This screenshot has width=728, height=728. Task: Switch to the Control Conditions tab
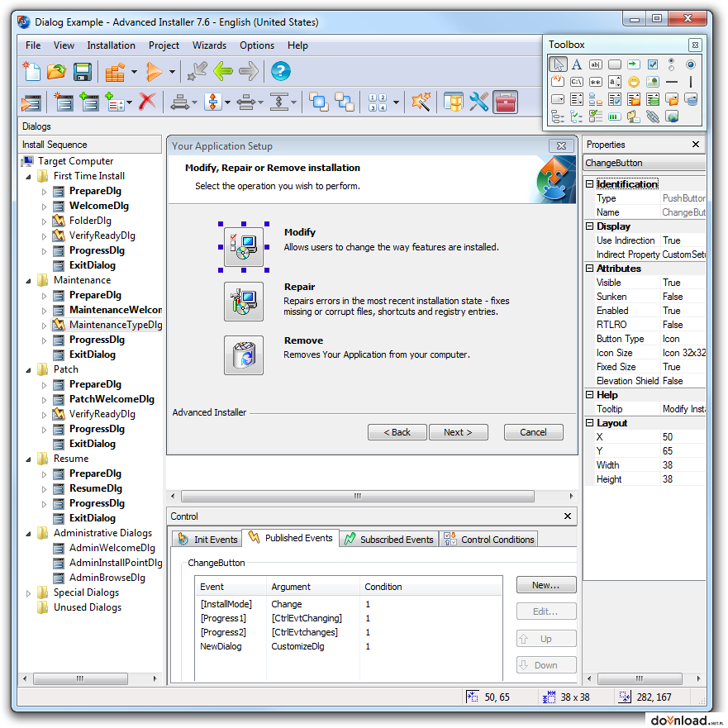[x=489, y=539]
